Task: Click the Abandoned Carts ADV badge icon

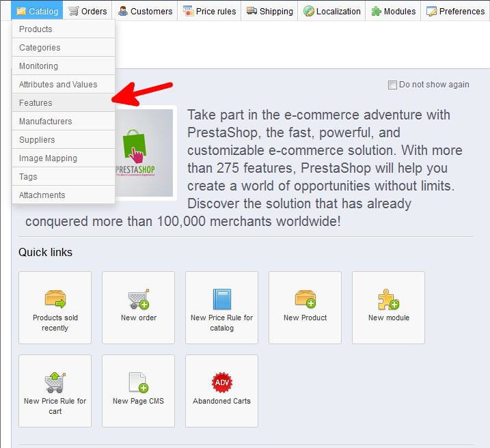Action: (222, 382)
